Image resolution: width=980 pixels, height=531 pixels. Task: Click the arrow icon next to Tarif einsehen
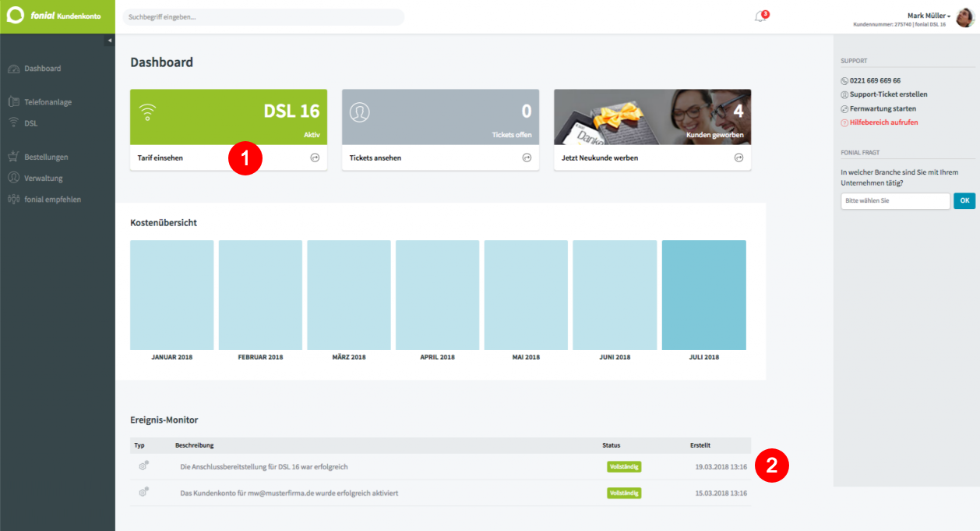(x=315, y=158)
